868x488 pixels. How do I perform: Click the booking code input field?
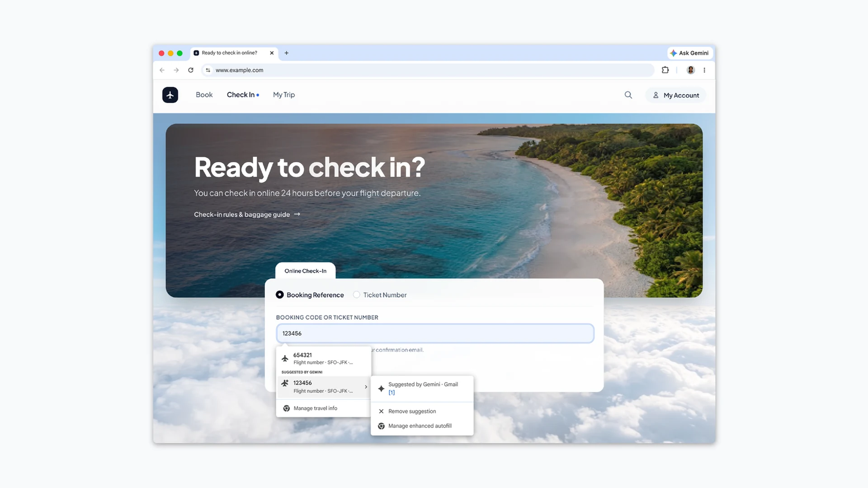pyautogui.click(x=435, y=333)
